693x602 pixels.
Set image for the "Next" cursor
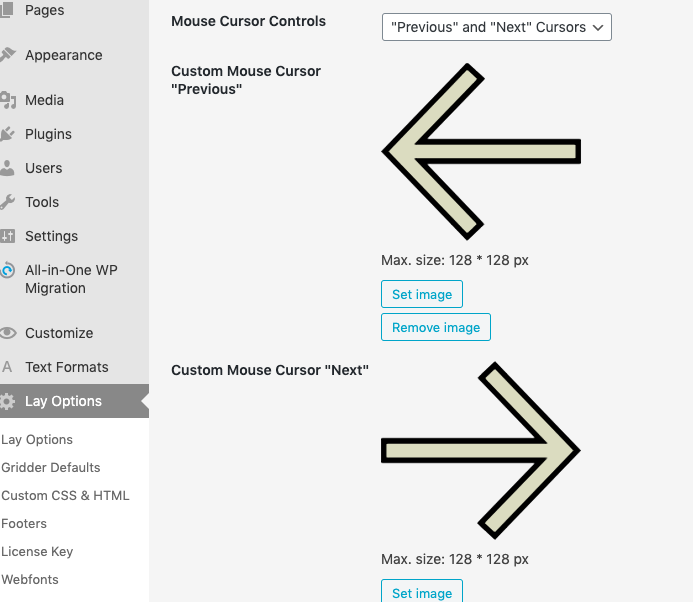(421, 592)
